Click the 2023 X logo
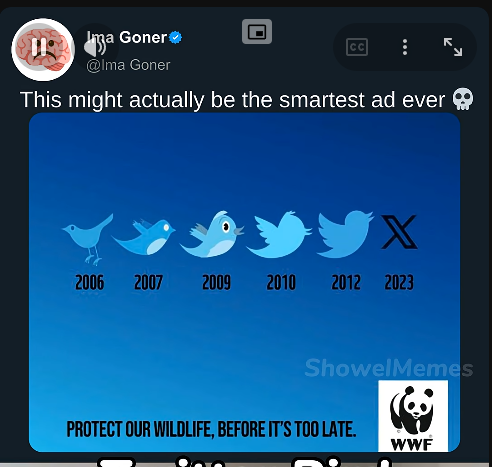Viewport: 492px width, 467px height. pyautogui.click(x=399, y=232)
